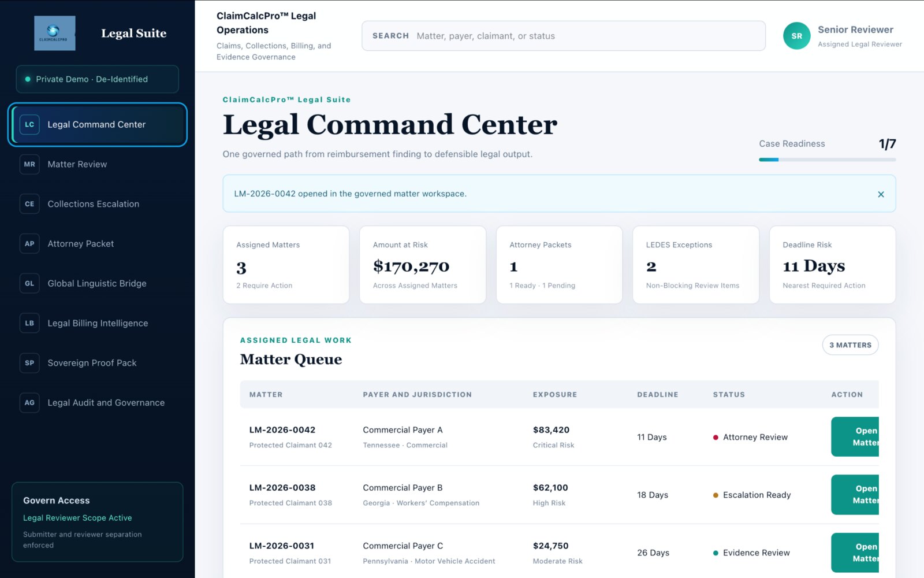Viewport: 924px width, 578px height.
Task: Open Matter button for LM-2026-0031
Action: (x=855, y=553)
